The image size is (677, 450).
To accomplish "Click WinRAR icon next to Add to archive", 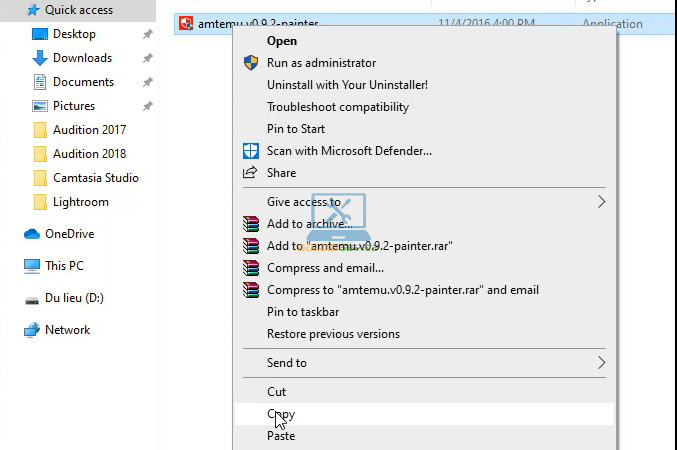I will [251, 224].
